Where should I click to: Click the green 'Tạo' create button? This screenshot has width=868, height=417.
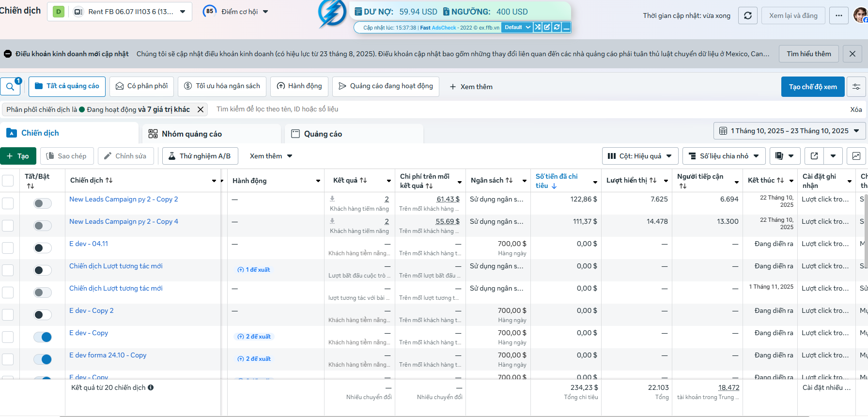(18, 156)
